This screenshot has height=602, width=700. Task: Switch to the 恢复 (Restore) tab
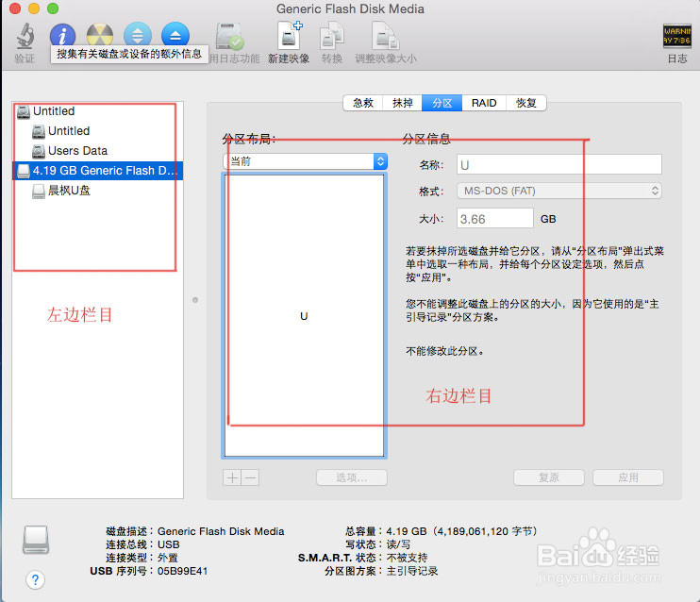coord(525,103)
